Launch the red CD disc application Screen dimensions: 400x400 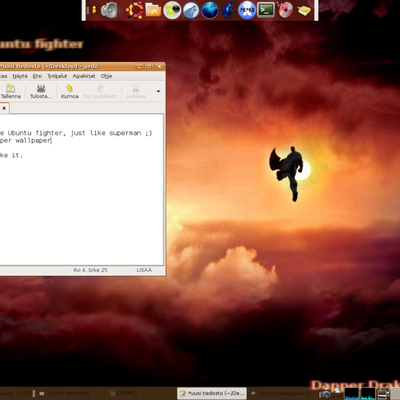click(285, 10)
